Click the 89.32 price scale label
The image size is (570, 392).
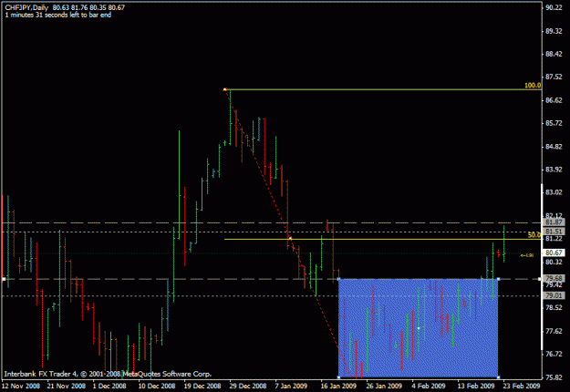coord(554,31)
